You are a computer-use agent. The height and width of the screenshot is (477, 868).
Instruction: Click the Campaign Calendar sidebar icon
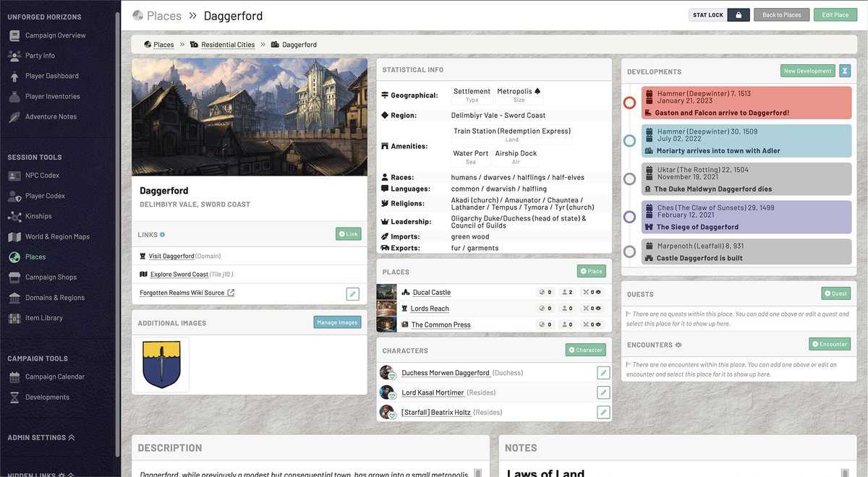point(14,377)
